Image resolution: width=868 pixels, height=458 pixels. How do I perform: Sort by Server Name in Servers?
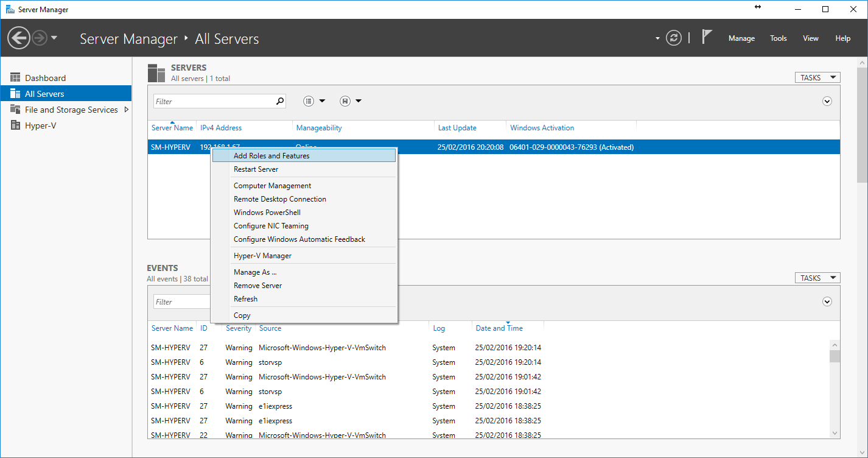(x=172, y=128)
